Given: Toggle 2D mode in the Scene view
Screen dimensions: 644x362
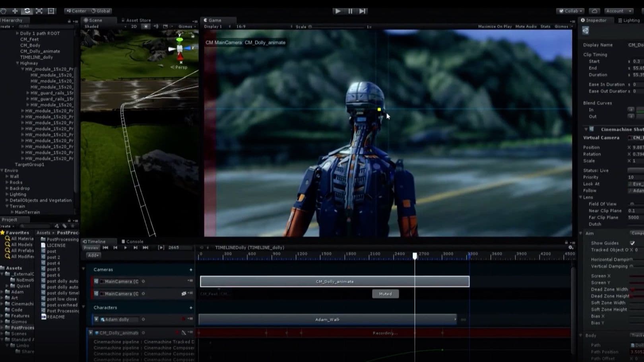Looking at the screenshot, I should 134,27.
